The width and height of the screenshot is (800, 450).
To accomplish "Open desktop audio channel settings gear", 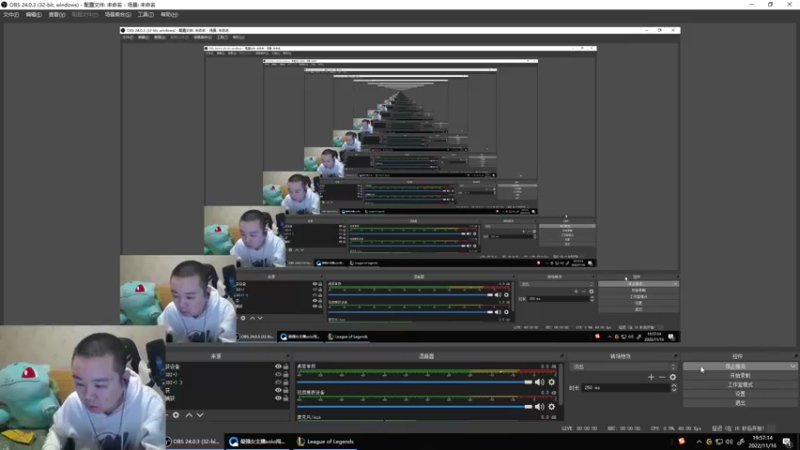I will click(552, 382).
